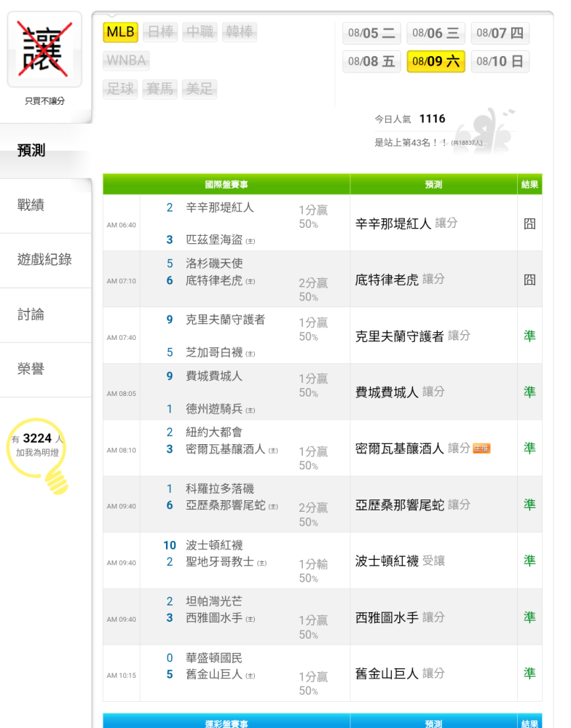Switch to the 日棒 league tab
Image resolution: width=571 pixels, height=728 pixels.
pyautogui.click(x=160, y=32)
